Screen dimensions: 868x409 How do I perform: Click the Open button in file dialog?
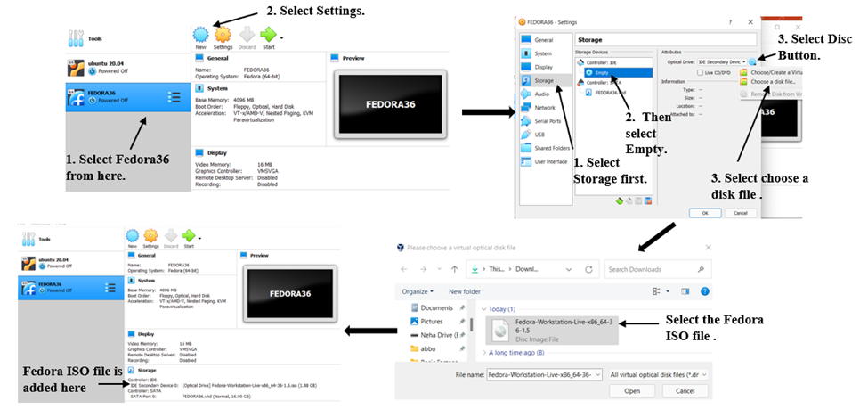[x=632, y=390]
